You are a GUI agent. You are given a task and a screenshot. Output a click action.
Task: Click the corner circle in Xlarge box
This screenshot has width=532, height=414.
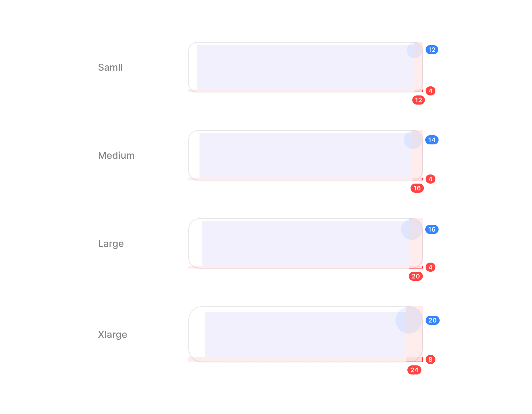[x=409, y=320]
